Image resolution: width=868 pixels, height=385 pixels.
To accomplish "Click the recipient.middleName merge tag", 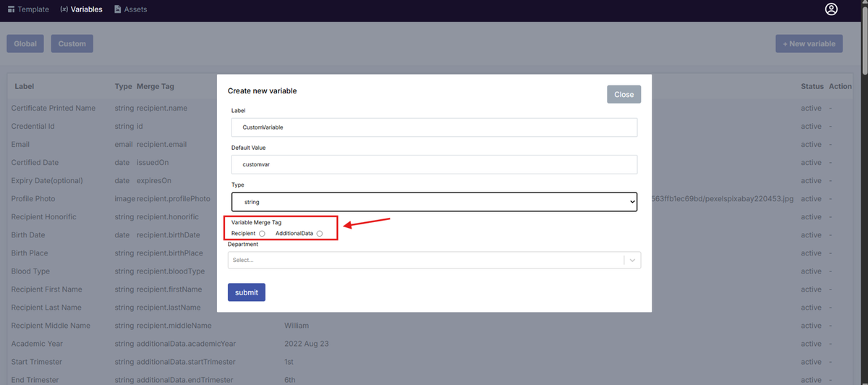I will pos(174,325).
